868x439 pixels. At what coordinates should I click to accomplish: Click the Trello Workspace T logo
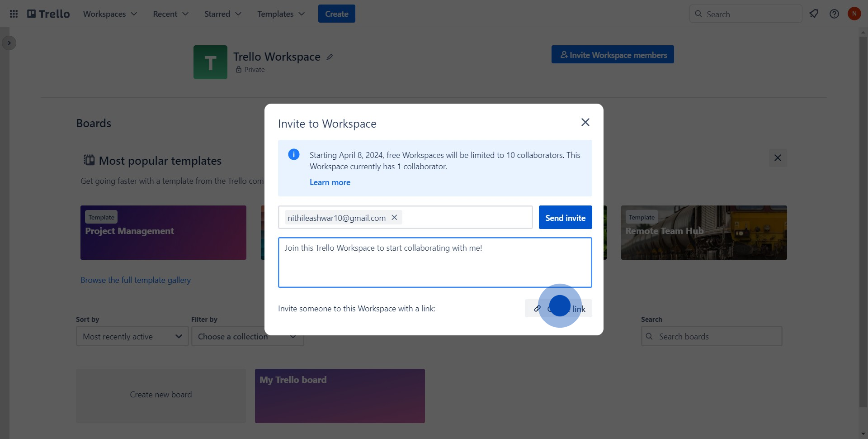(210, 62)
